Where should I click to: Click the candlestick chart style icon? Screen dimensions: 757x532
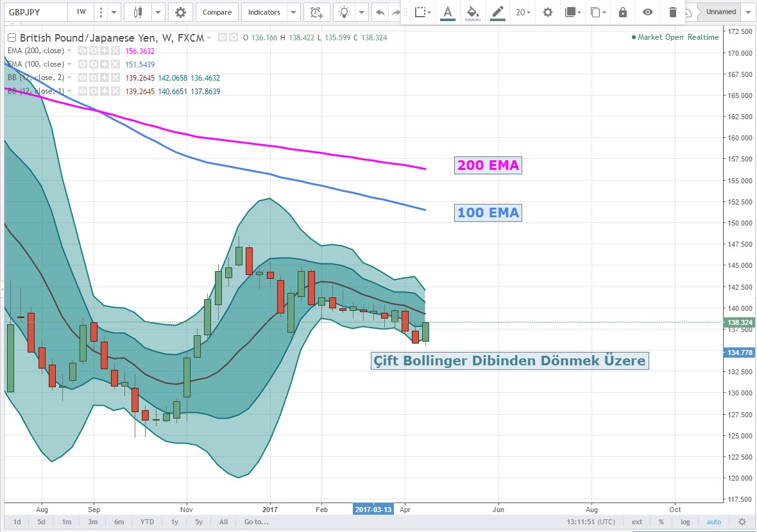coord(138,12)
